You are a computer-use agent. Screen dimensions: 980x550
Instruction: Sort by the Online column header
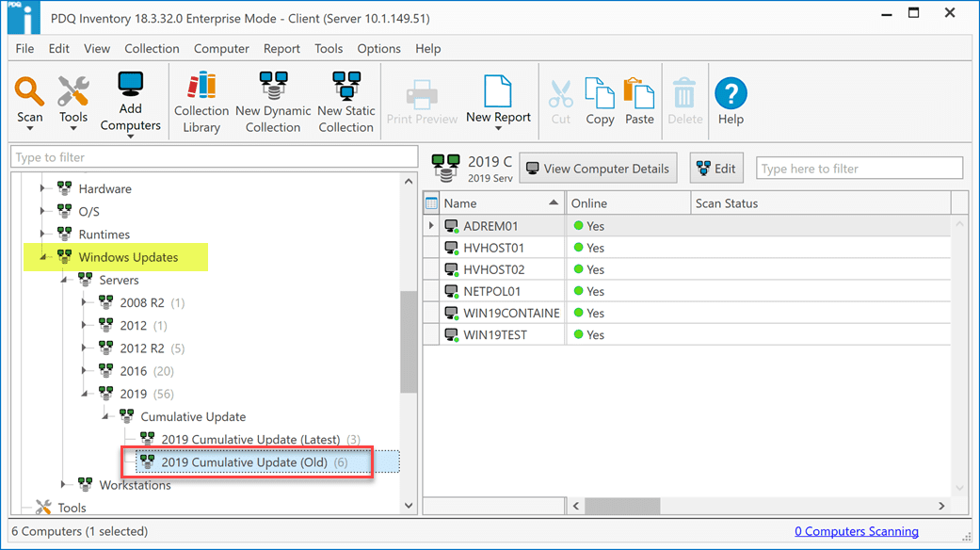[628, 203]
